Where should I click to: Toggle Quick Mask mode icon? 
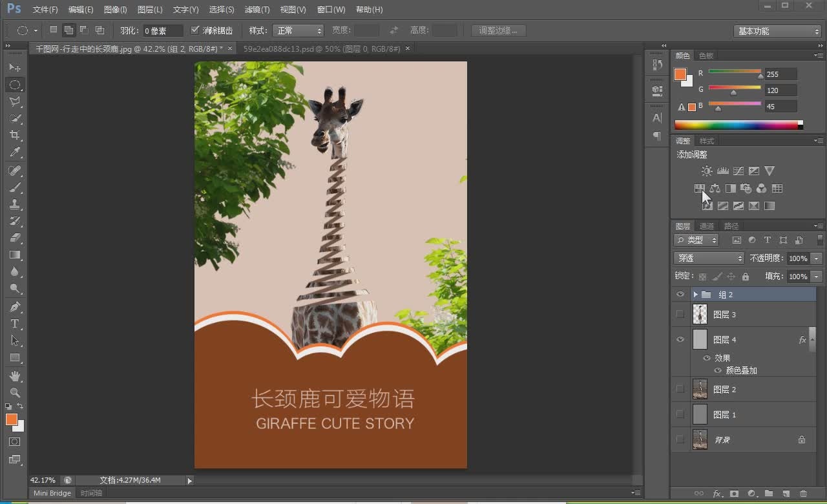[15, 442]
